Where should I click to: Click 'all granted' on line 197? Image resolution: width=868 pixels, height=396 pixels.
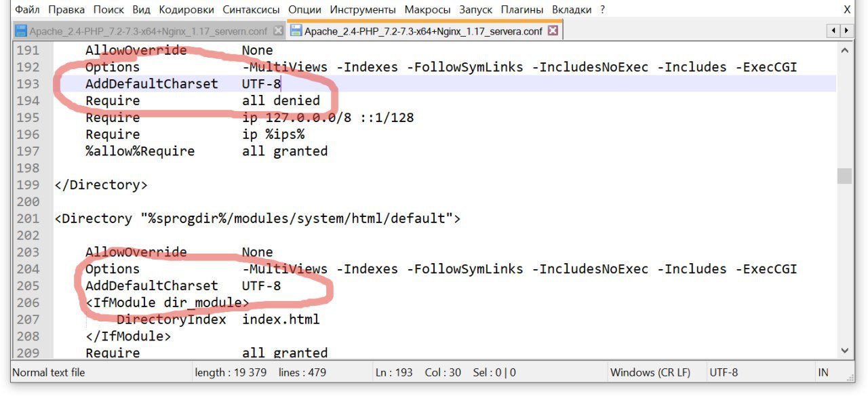click(285, 151)
